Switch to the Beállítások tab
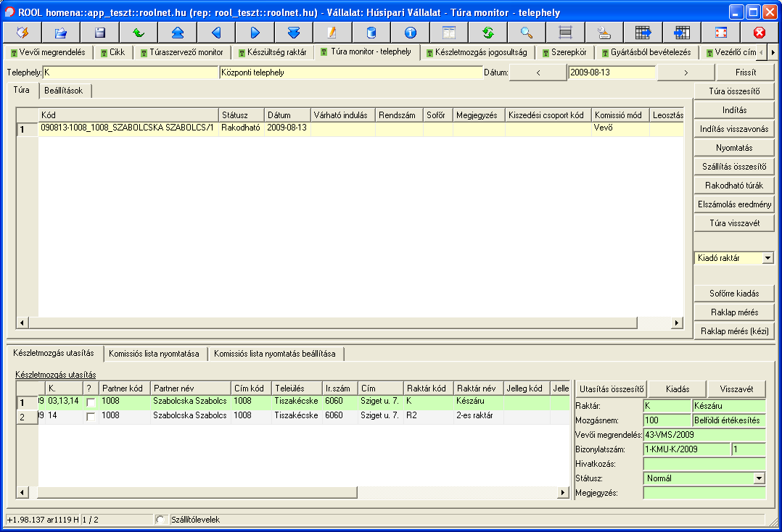 click(64, 91)
